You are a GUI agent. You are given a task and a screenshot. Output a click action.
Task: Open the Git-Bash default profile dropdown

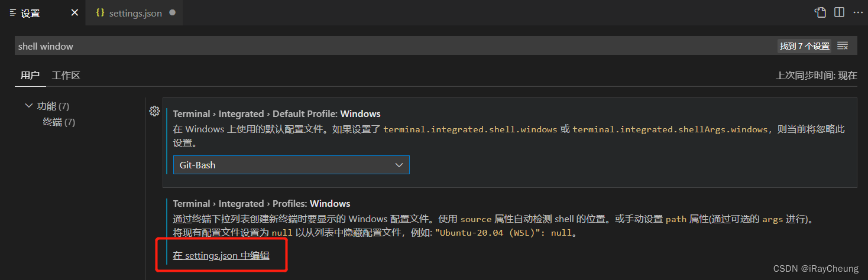pos(291,165)
